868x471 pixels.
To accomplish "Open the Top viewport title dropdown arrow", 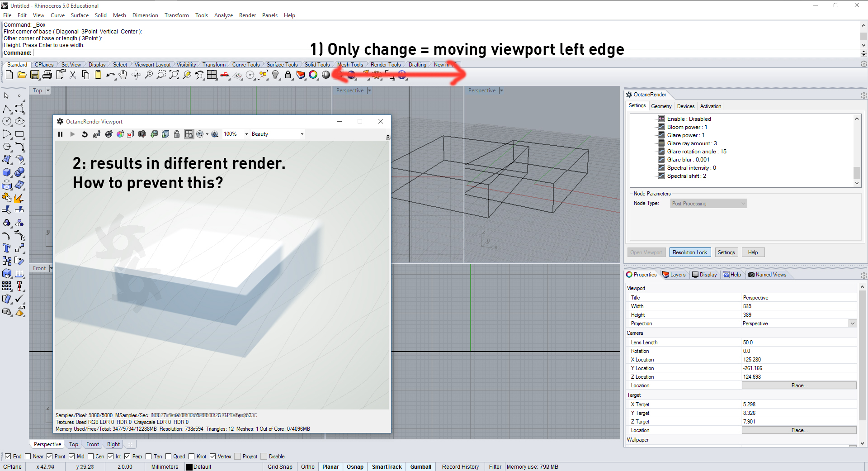I will (48, 90).
